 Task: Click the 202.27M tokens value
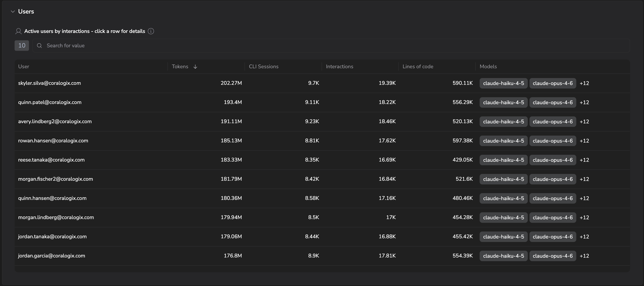coord(231,83)
